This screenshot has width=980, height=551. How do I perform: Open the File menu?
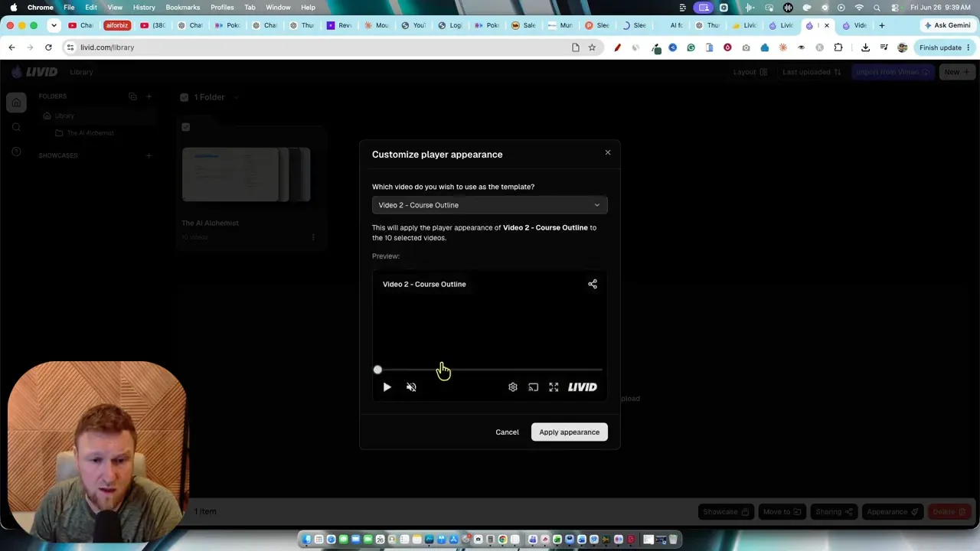pos(69,7)
